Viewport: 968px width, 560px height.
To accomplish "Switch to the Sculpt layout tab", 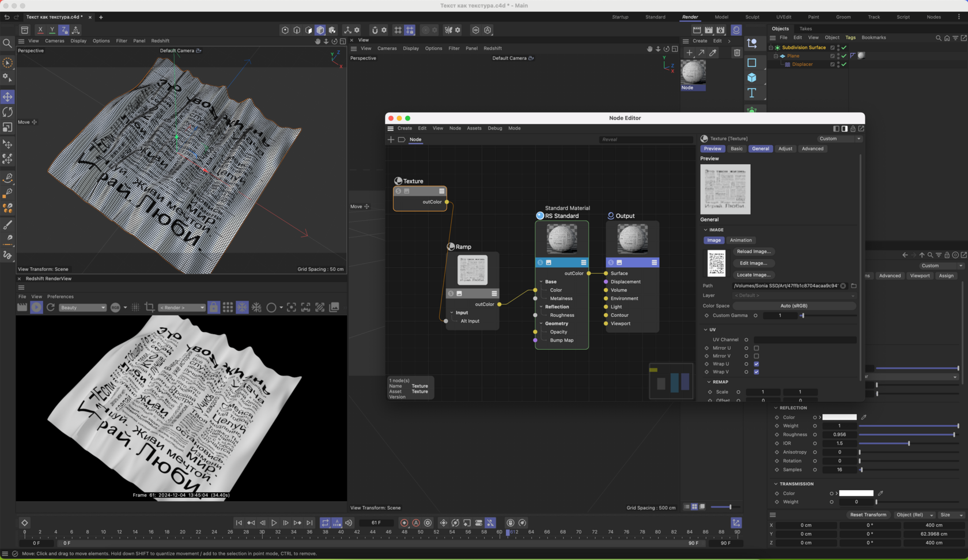I will click(x=752, y=17).
